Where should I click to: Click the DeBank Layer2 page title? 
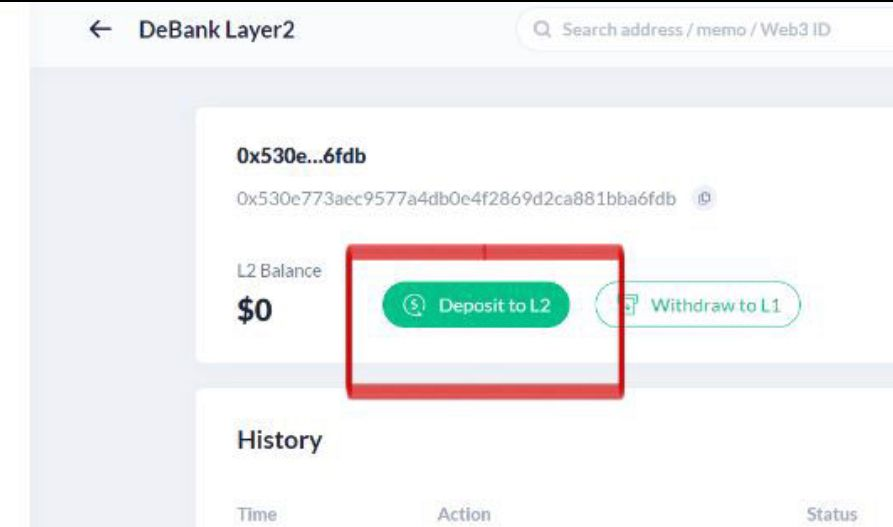(x=216, y=30)
